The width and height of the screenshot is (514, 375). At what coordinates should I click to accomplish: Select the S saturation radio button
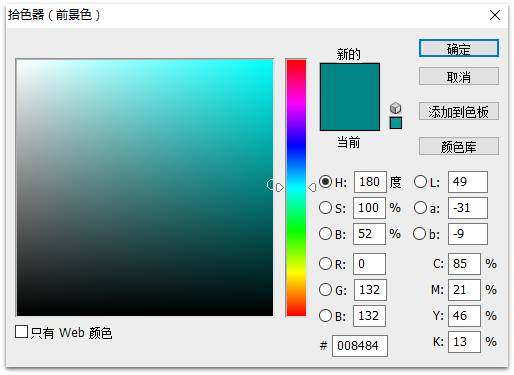coord(325,208)
